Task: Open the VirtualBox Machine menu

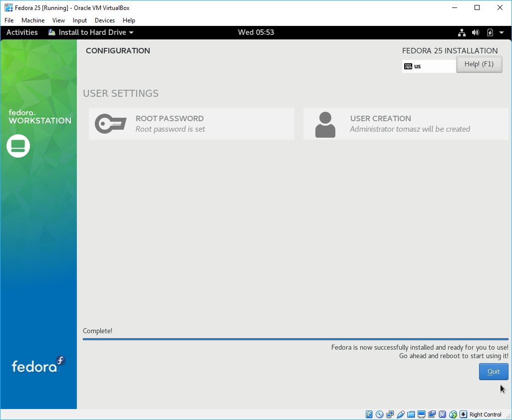Action: [33, 20]
